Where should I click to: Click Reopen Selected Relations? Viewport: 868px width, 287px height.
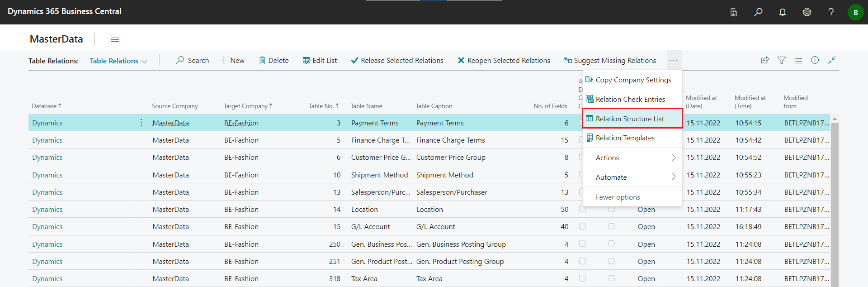point(504,60)
